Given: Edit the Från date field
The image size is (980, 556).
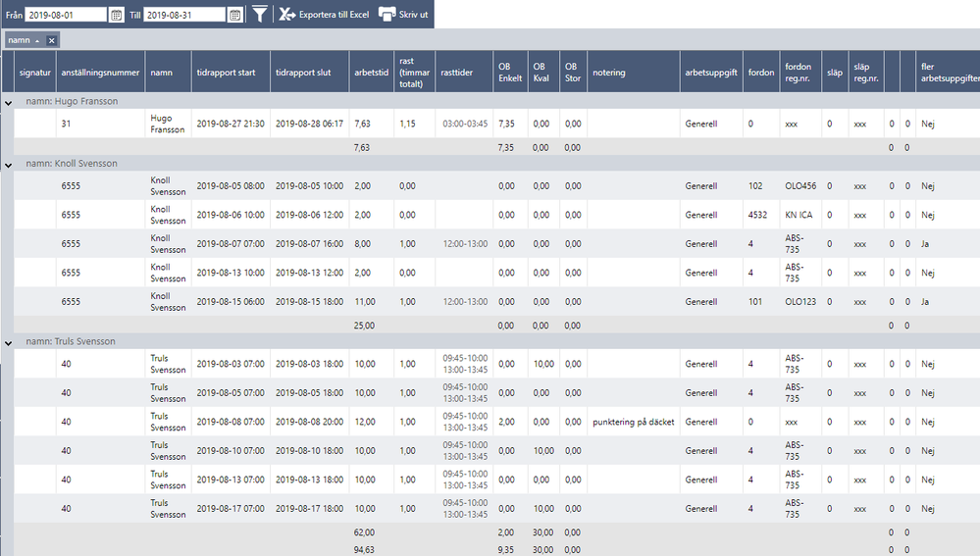Looking at the screenshot, I should click(66, 15).
